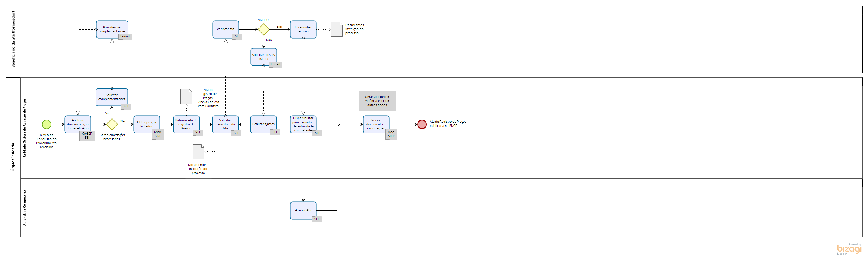Select the 'Complementações necessárias?' gateway diamond

(x=112, y=124)
